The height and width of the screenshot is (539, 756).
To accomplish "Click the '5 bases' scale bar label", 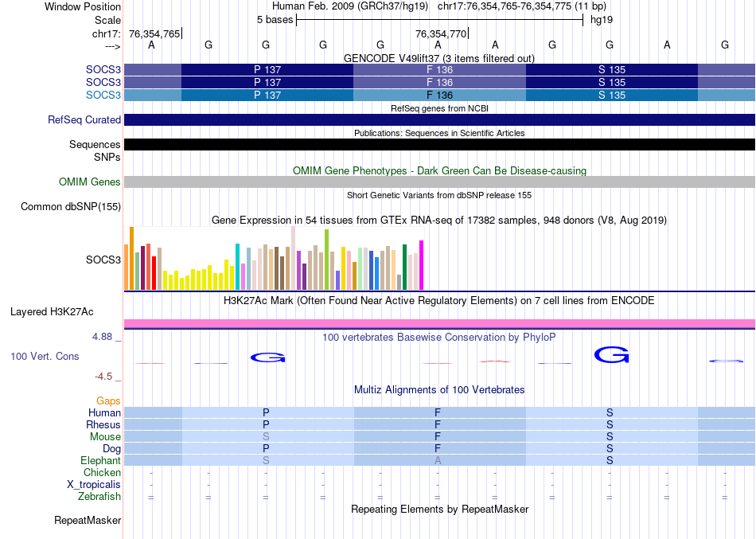I will click(x=275, y=20).
